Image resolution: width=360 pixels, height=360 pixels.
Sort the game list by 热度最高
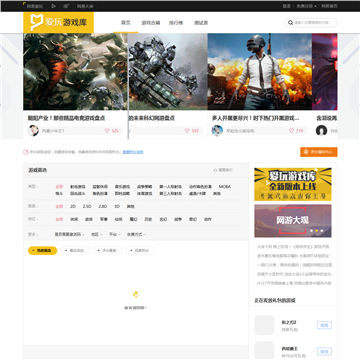click(x=42, y=250)
